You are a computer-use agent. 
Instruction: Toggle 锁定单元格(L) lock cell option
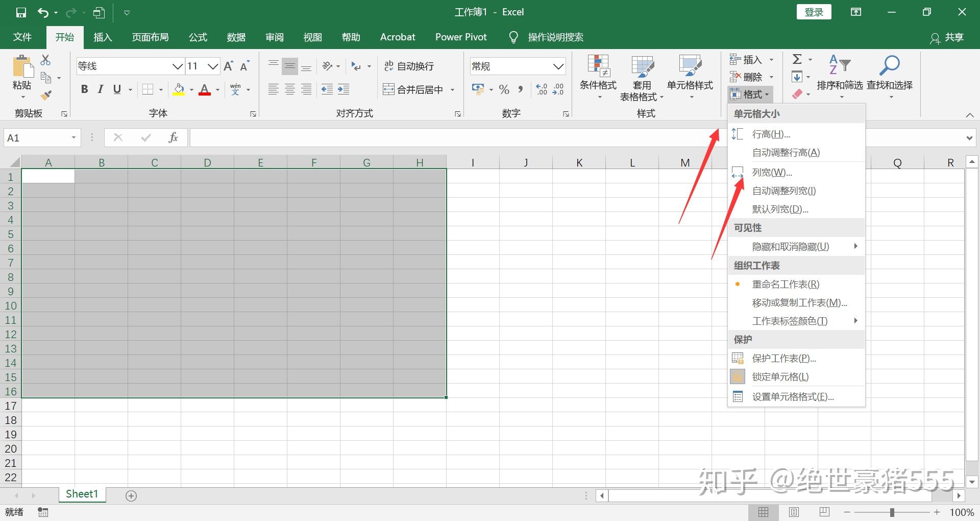pos(796,377)
